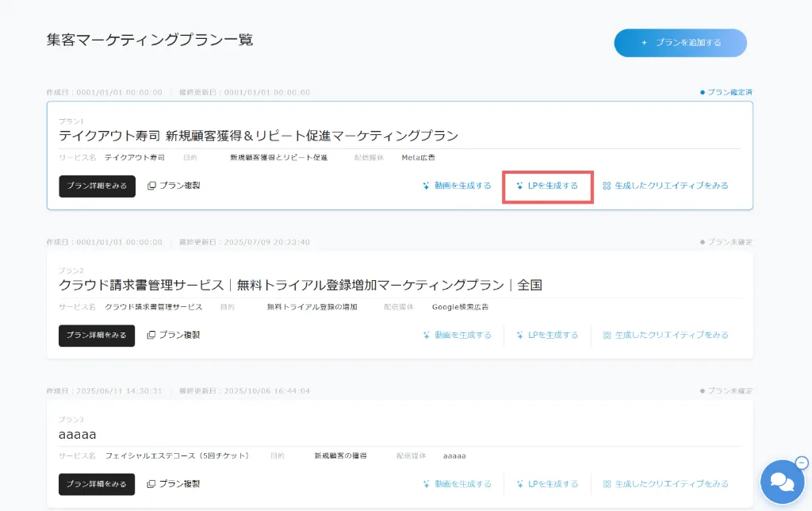Screen dimensions: 812x511
Task: Click the copy icon for Plan 1 duplication
Action: [x=151, y=186]
